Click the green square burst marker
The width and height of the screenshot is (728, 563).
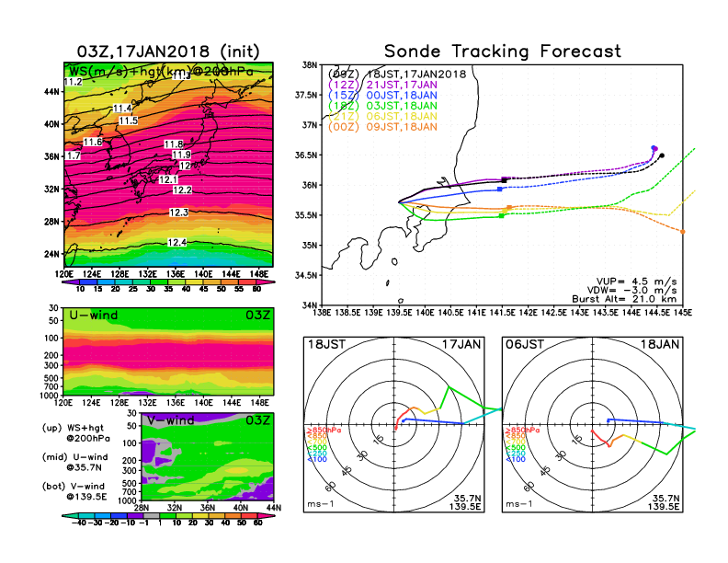tap(502, 215)
